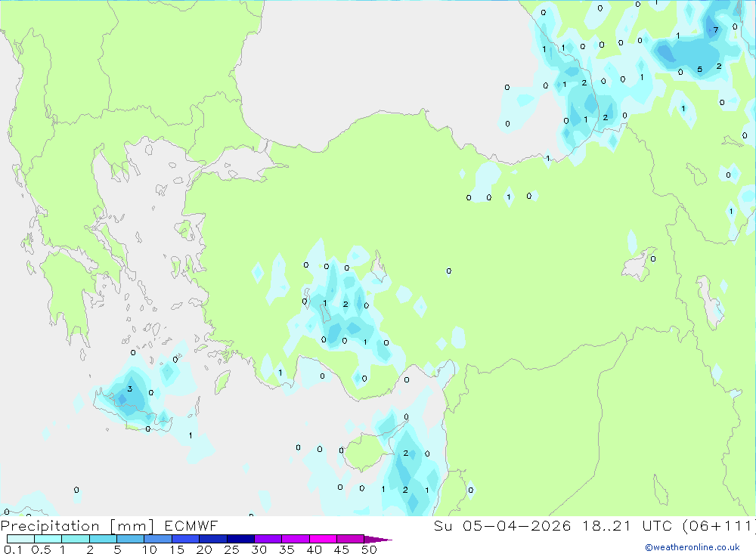Viewport: 756px width, 554px height.
Task: Click the legend label "10"
Action: pos(150,549)
